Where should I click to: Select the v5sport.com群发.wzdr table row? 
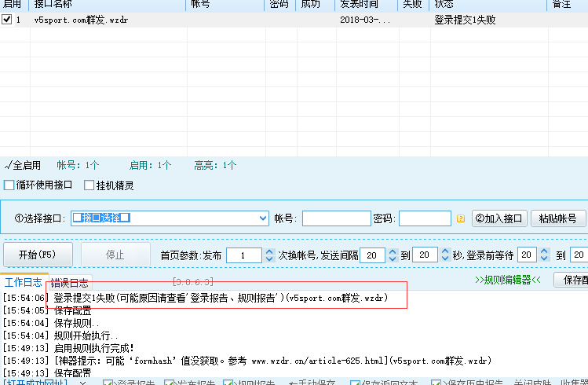pos(81,20)
